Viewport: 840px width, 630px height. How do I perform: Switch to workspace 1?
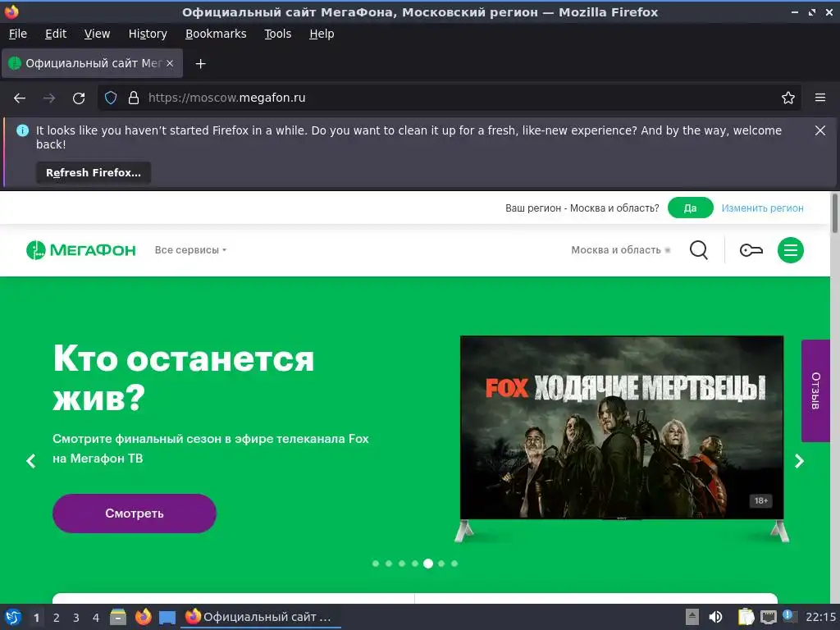36,618
